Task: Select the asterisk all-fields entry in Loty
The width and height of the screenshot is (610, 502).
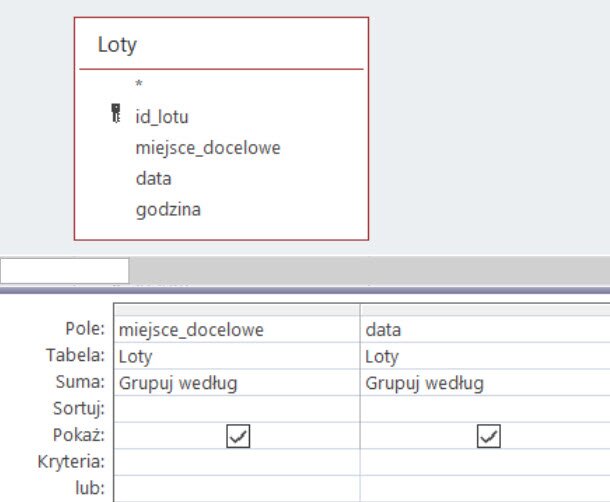Action: pos(139,85)
